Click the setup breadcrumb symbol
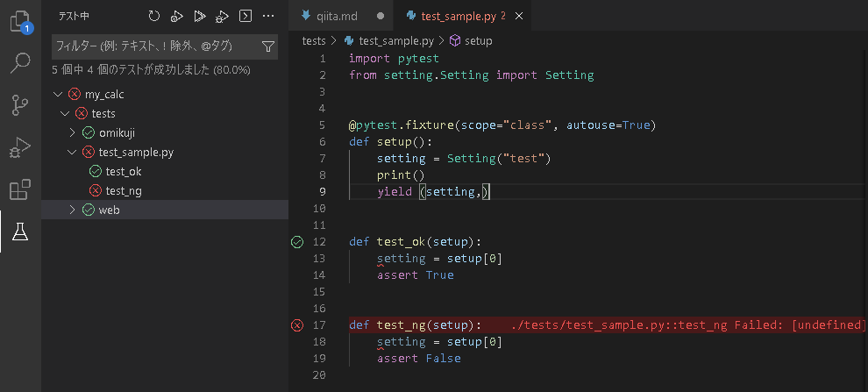Viewport: 868px width, 392px height. click(x=478, y=41)
